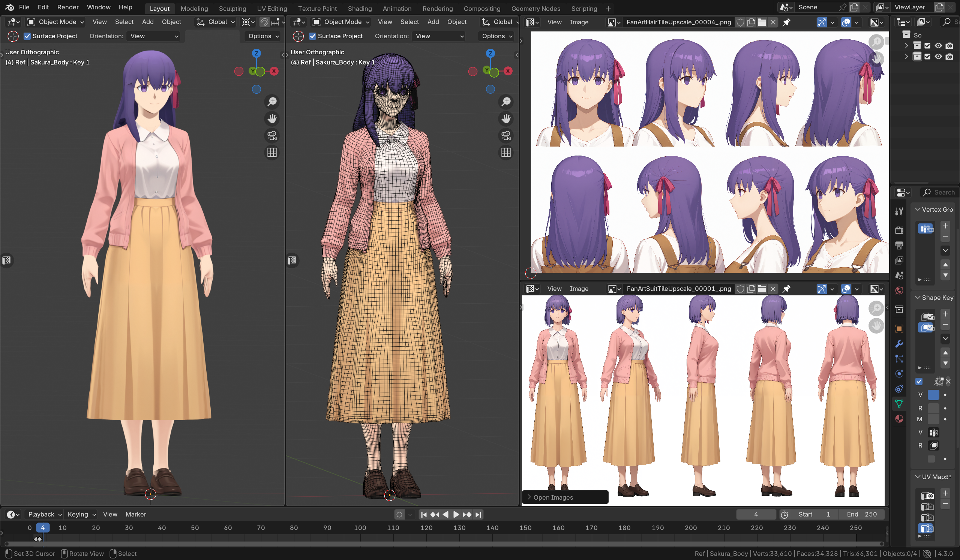This screenshot has width=960, height=560.
Task: Pin the FanArtHairTileUpscale image
Action: 786,22
